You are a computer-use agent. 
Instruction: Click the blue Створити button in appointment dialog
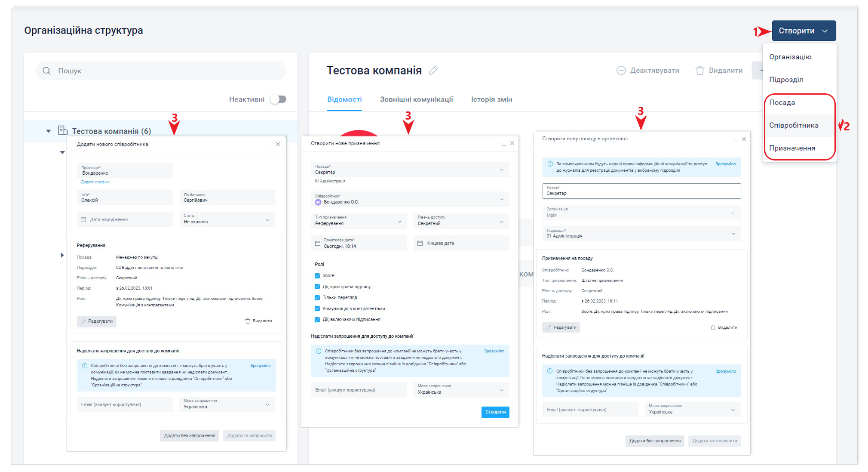495,412
